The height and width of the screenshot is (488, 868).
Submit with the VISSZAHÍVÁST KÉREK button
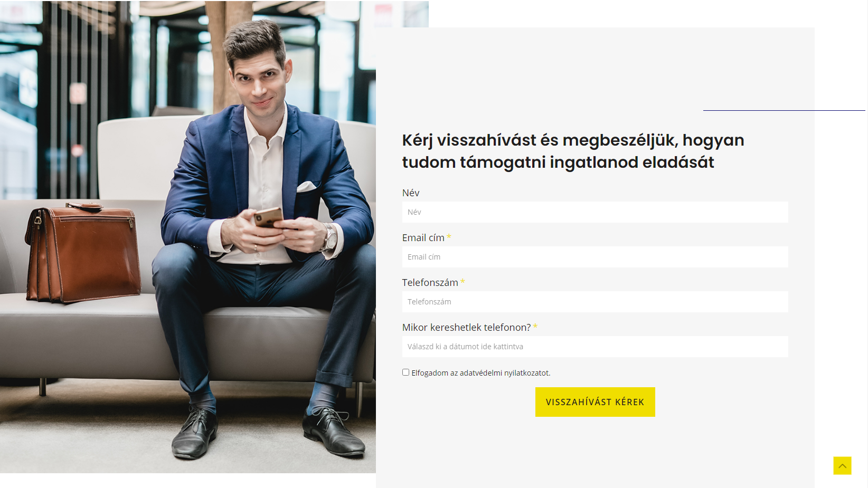point(595,402)
